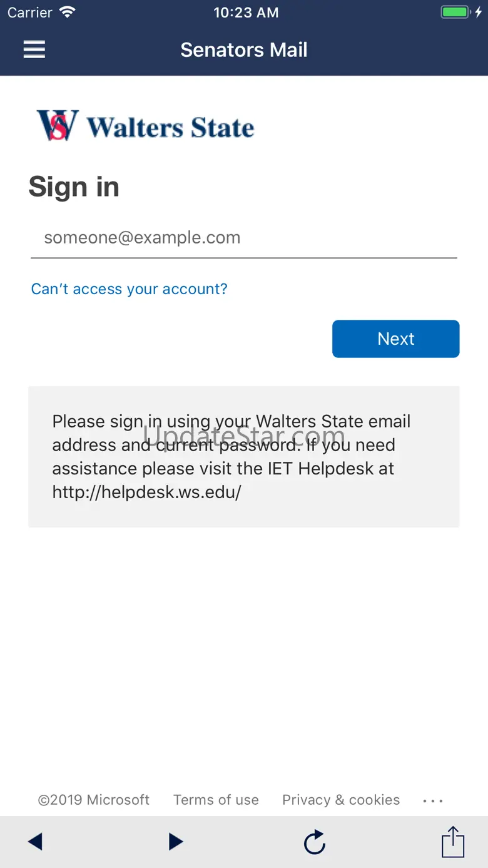This screenshot has width=488, height=868.
Task: Open the Privacy & cookies link
Action: point(341,800)
